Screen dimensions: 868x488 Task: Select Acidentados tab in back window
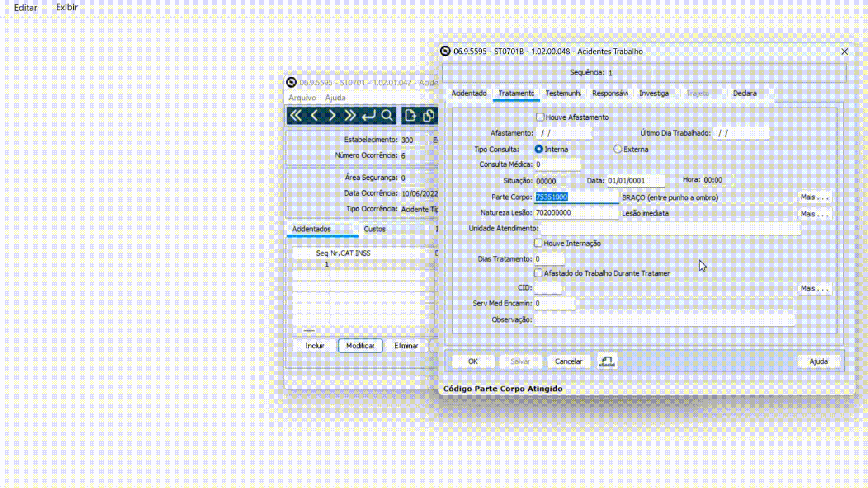click(x=322, y=229)
